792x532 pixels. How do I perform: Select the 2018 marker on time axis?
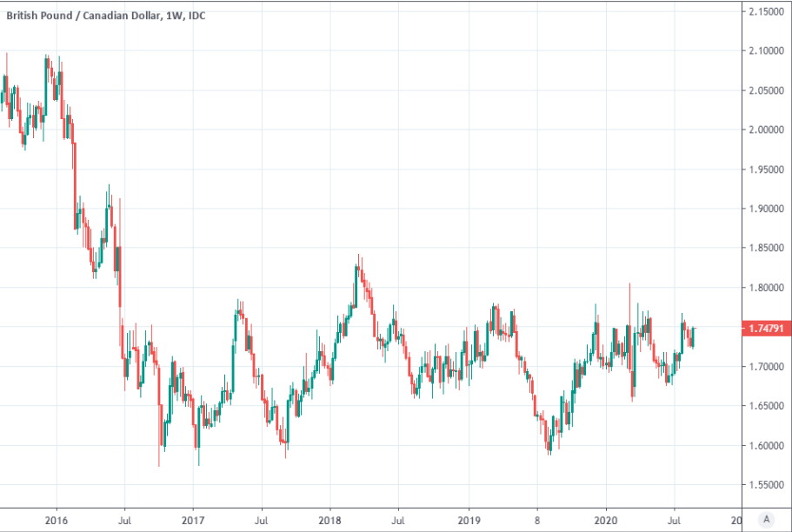[329, 520]
